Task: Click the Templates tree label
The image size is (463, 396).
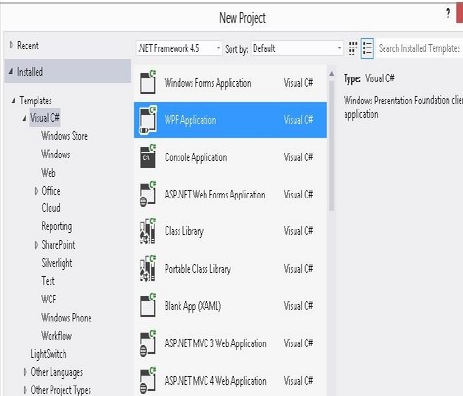Action: click(35, 101)
